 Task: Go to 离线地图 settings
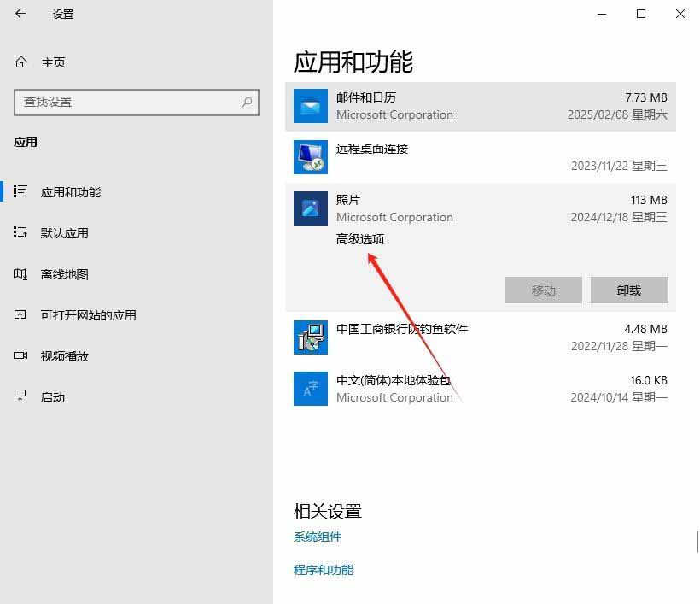tap(64, 274)
